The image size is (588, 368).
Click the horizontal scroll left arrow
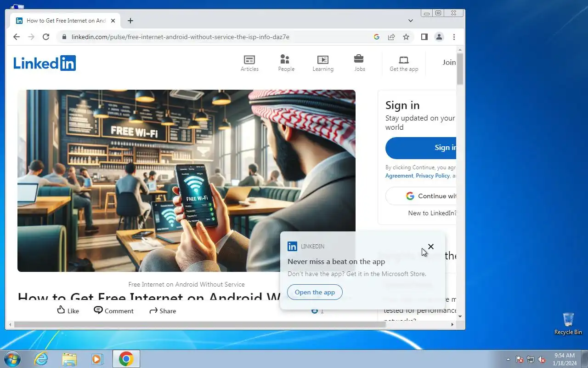pyautogui.click(x=10, y=324)
